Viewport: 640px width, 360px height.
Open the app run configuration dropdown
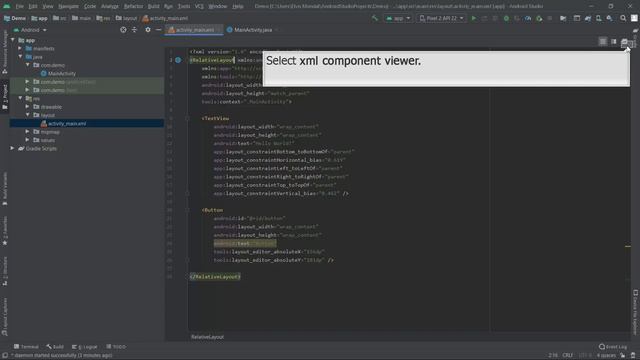click(398, 18)
